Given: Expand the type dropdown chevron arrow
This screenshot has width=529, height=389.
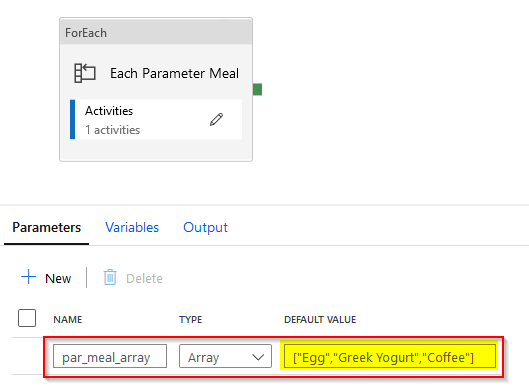Looking at the screenshot, I should click(x=258, y=357).
